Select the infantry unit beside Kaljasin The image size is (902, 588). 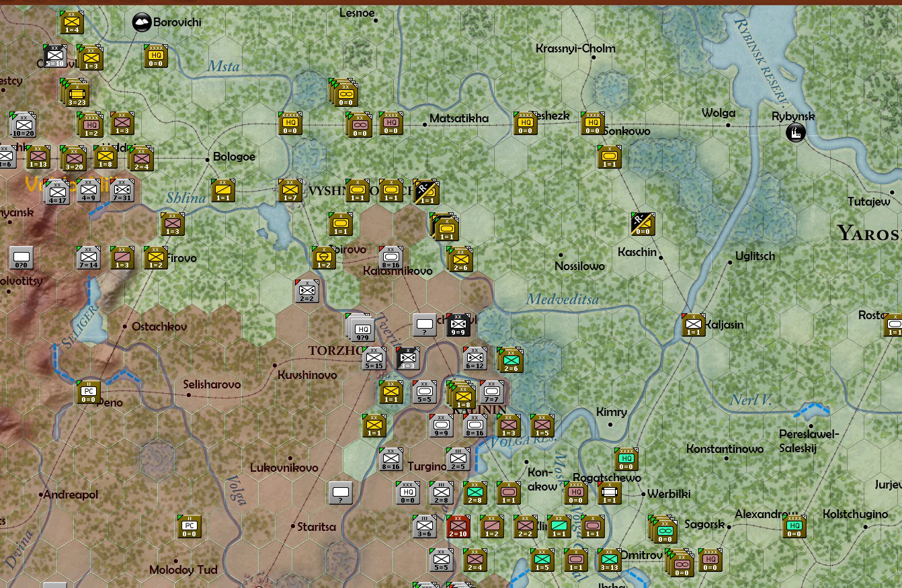pos(693,325)
